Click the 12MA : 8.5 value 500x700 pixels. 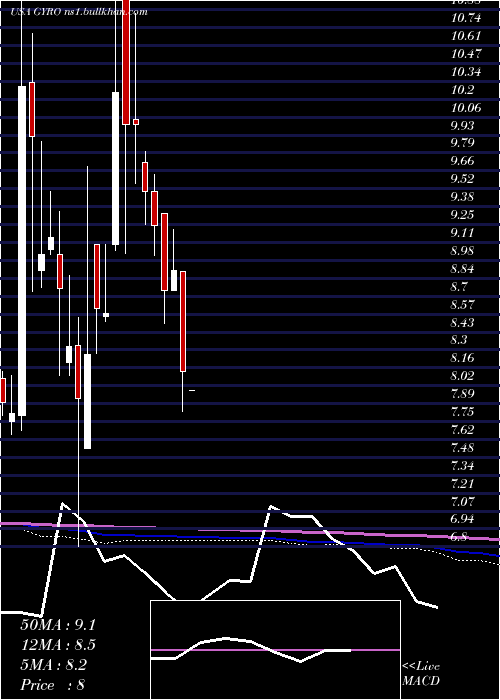click(58, 645)
